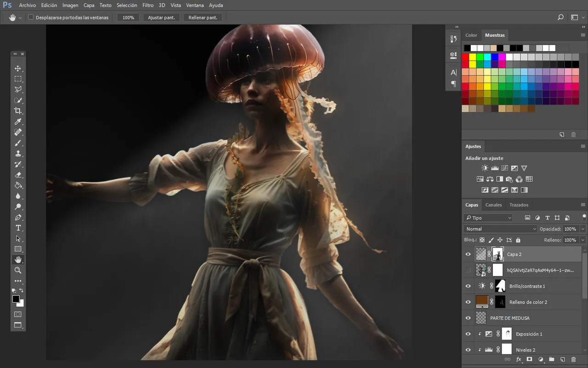588x368 pixels.
Task: Select the Paint Bucket tool
Action: 18,185
